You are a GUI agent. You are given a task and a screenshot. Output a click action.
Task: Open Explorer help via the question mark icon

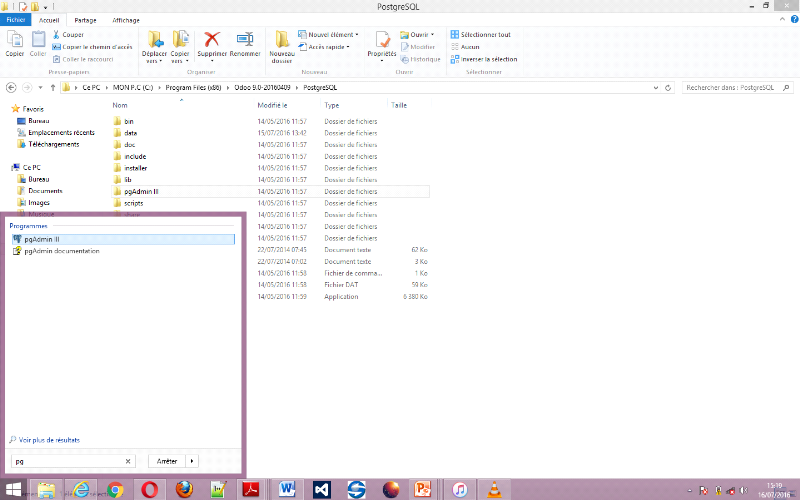point(794,19)
